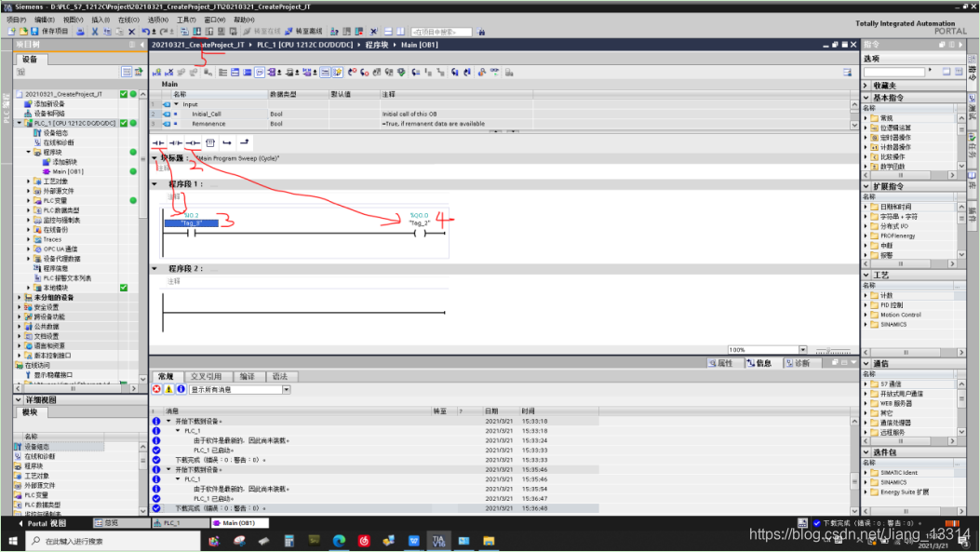The height and width of the screenshot is (552, 980).
Task: Open the Windows Start menu
Action: coord(13,541)
